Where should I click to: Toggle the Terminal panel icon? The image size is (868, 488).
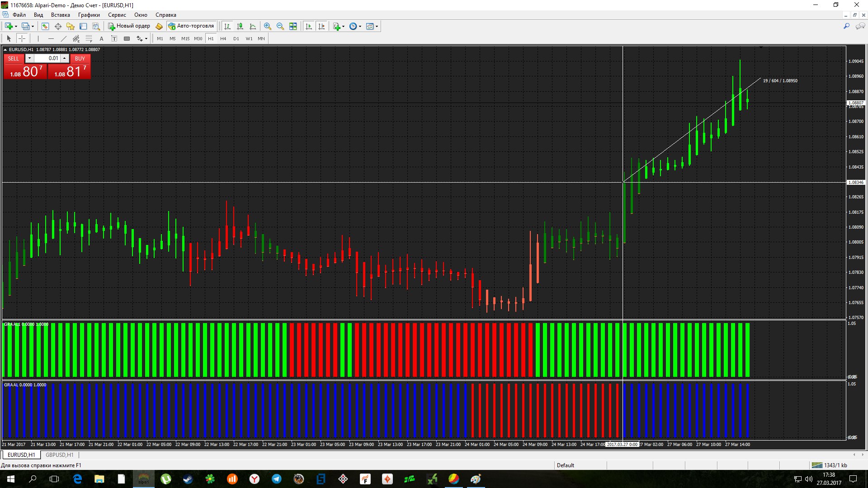[x=83, y=26]
